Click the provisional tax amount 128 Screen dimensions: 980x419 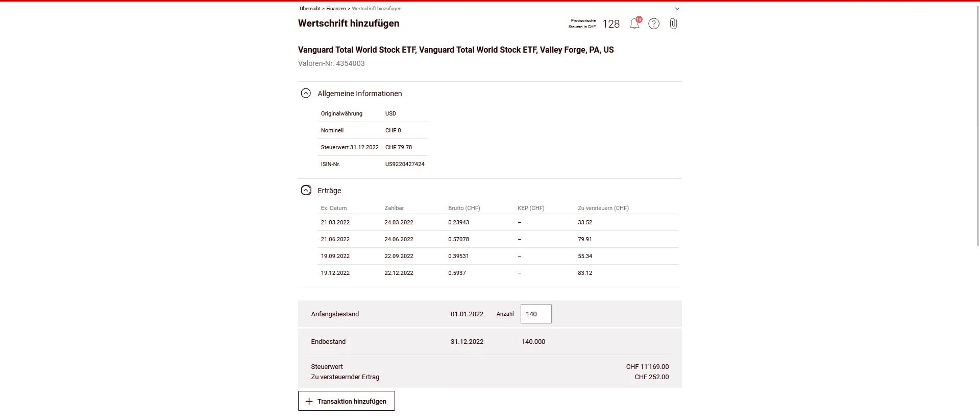click(x=610, y=24)
